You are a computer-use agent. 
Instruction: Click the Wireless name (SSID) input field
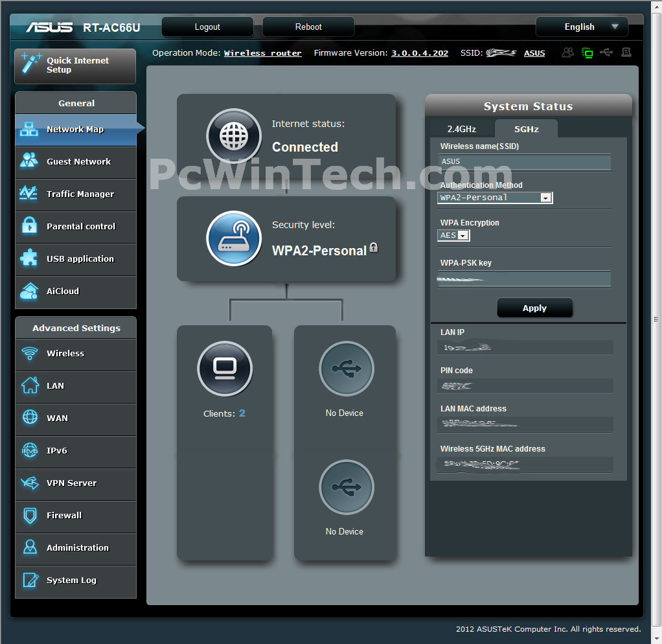525,162
